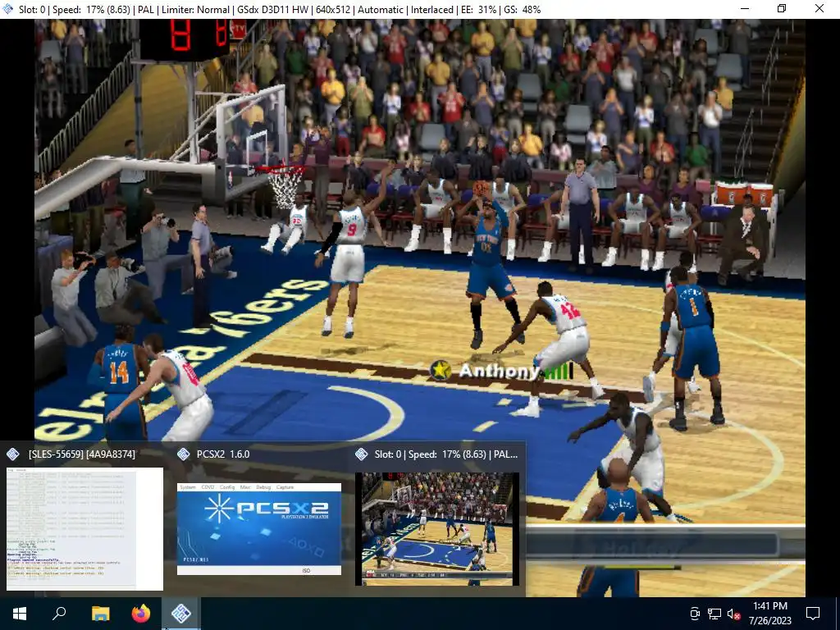This screenshot has height=630, width=840.
Task: Switch to the PCSX2 1.6.0 main window preview
Action: tap(259, 529)
